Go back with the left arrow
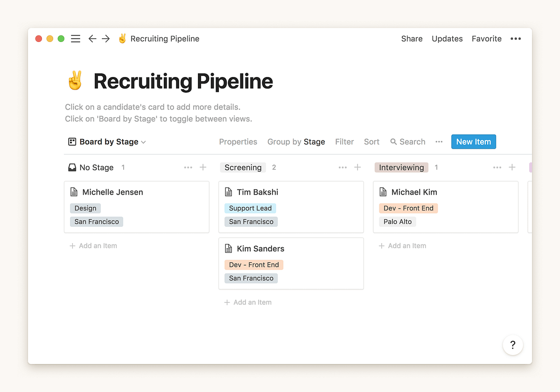 tap(92, 39)
